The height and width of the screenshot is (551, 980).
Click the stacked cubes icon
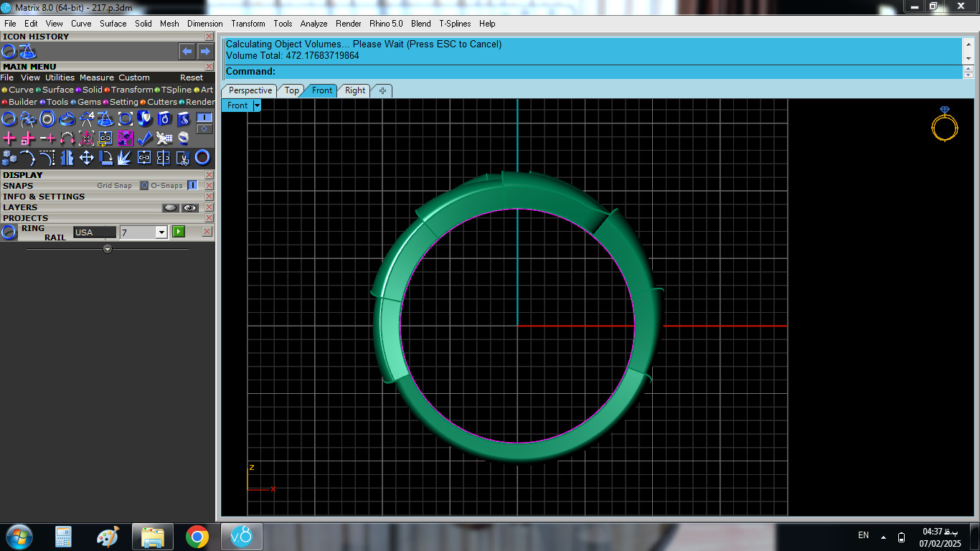[9, 158]
